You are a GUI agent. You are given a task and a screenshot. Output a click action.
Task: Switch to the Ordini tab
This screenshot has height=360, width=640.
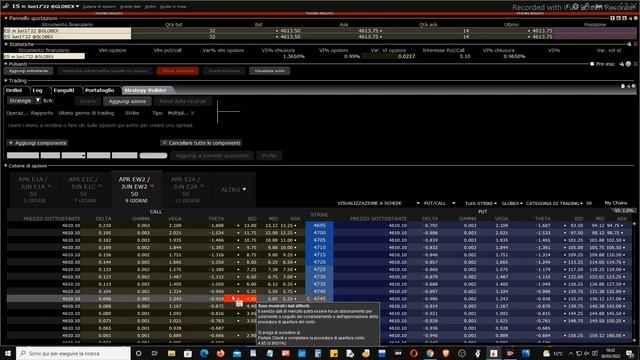14,90
